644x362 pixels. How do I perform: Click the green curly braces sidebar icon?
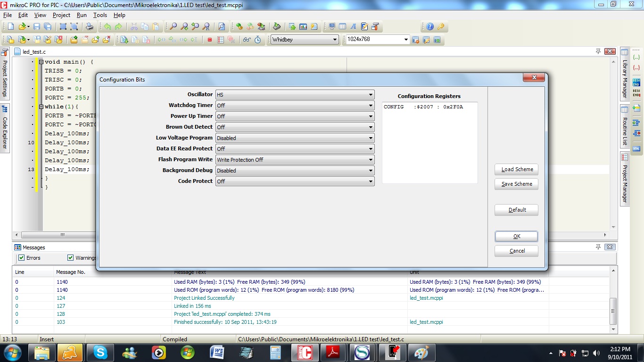tap(636, 58)
